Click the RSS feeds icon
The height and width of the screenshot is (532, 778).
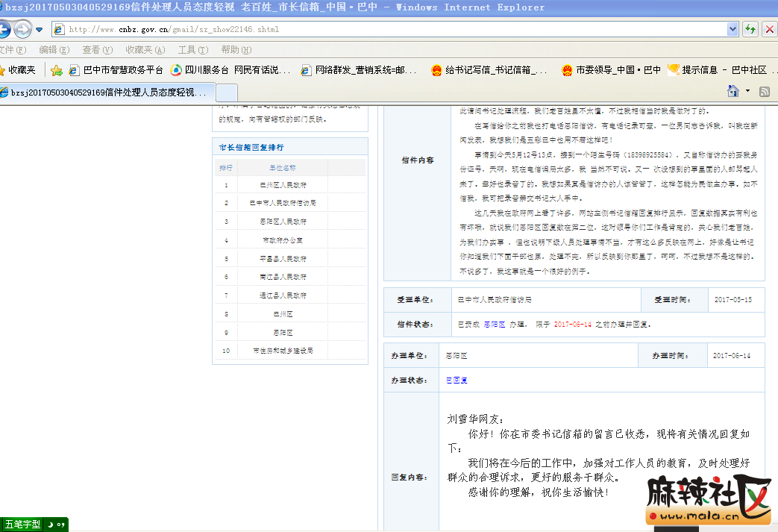(x=765, y=91)
